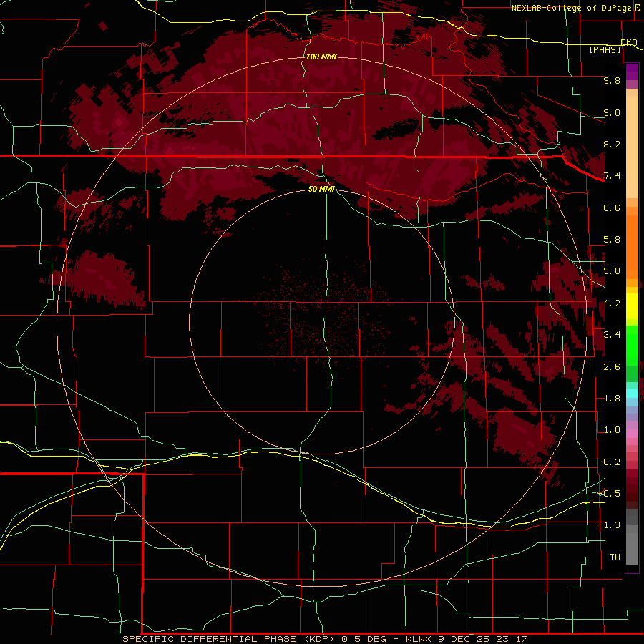Click the "KLNX 9 DEC 25 23:17" timestamp text
The height and width of the screenshot is (644, 644).
pos(467,639)
